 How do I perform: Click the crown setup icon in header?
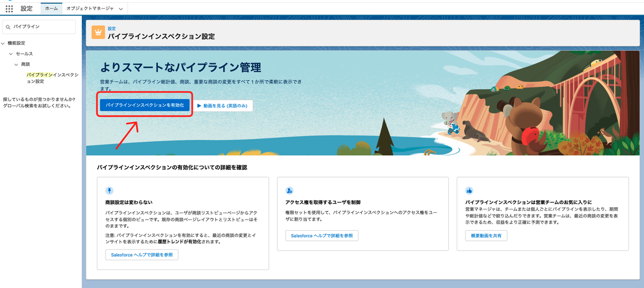tap(98, 32)
